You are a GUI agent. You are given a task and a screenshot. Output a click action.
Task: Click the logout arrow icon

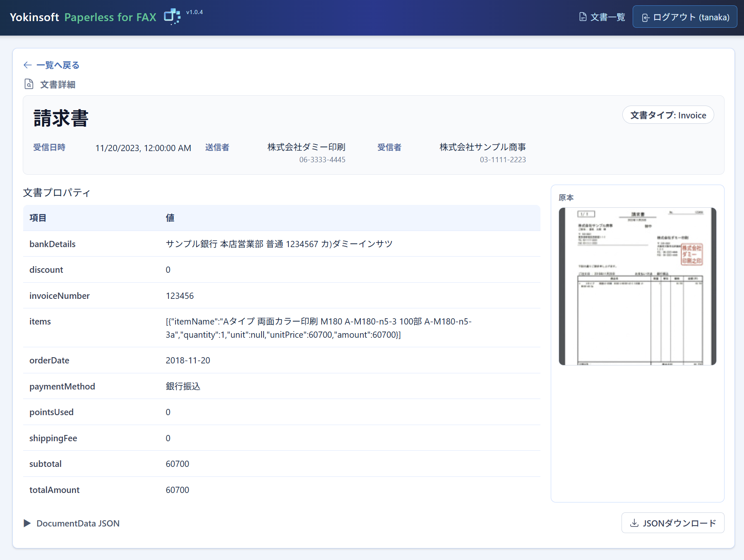pos(645,17)
